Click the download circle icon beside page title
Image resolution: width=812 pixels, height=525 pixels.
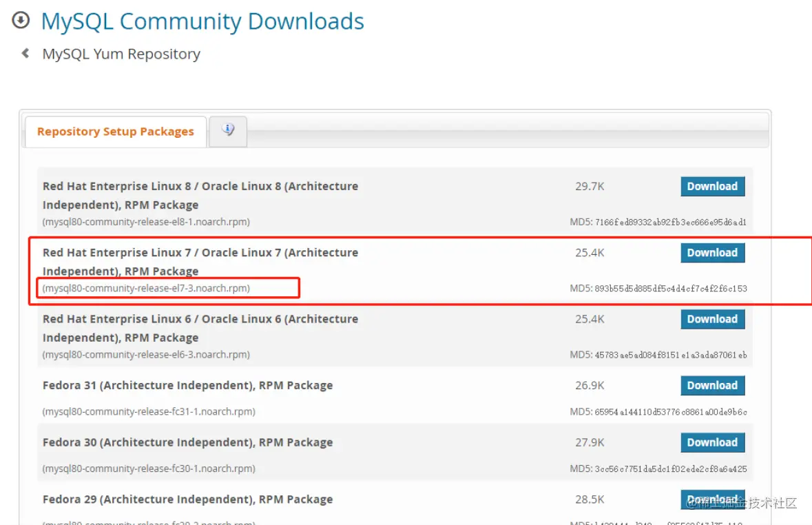[x=21, y=20]
